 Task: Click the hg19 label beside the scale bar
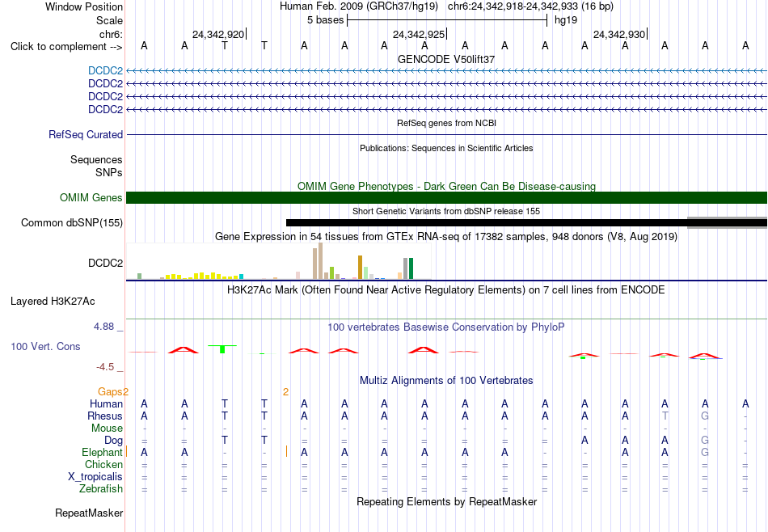tap(566, 20)
